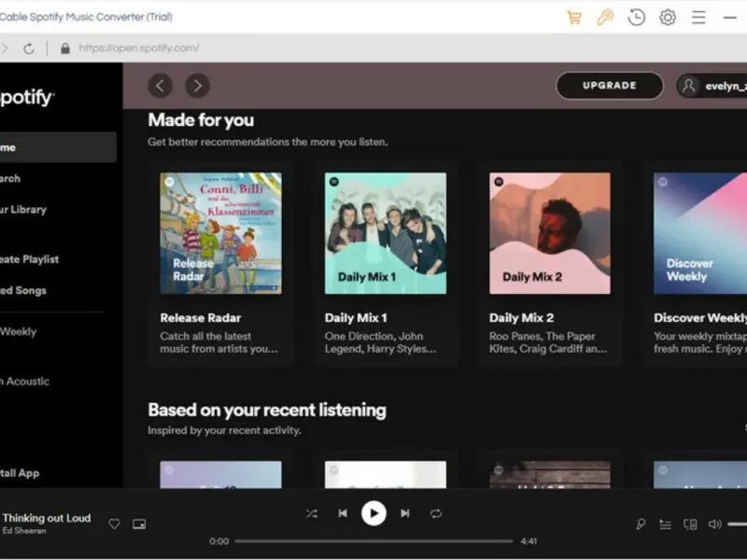Open Liked Songs in the sidebar
Image resolution: width=747 pixels, height=560 pixels.
pyautogui.click(x=22, y=290)
